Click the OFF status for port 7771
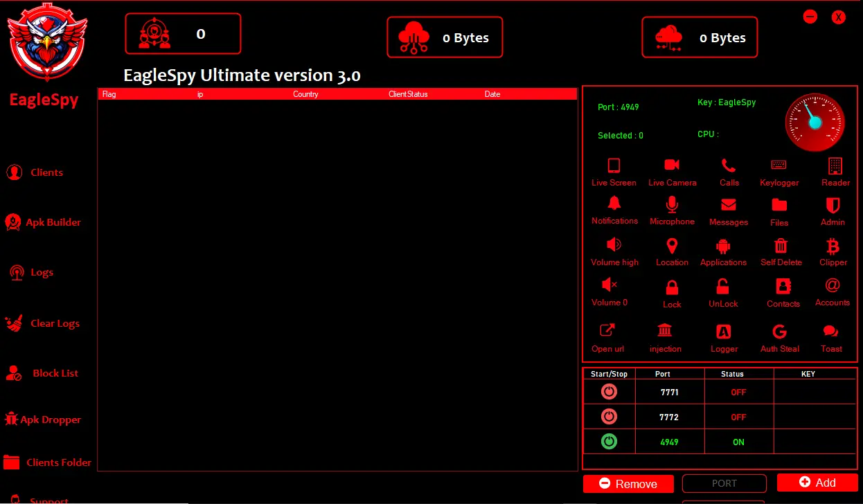863x504 pixels. coord(738,393)
